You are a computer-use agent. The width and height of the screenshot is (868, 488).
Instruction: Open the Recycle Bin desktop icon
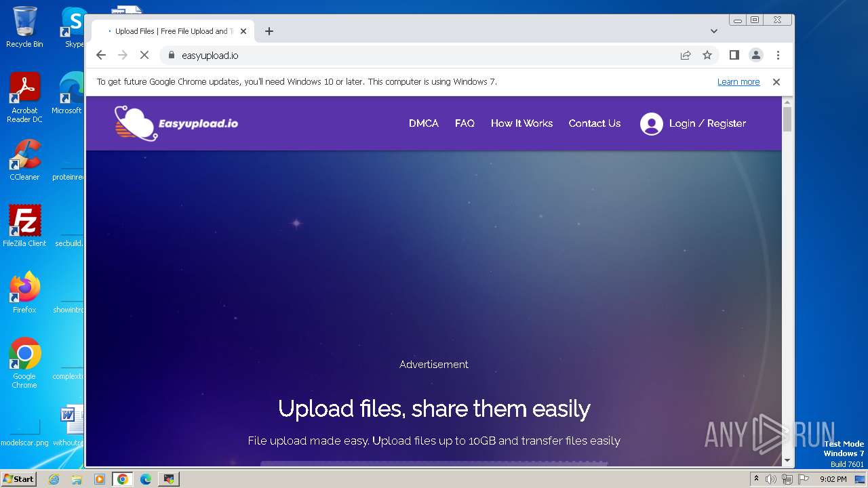24,27
